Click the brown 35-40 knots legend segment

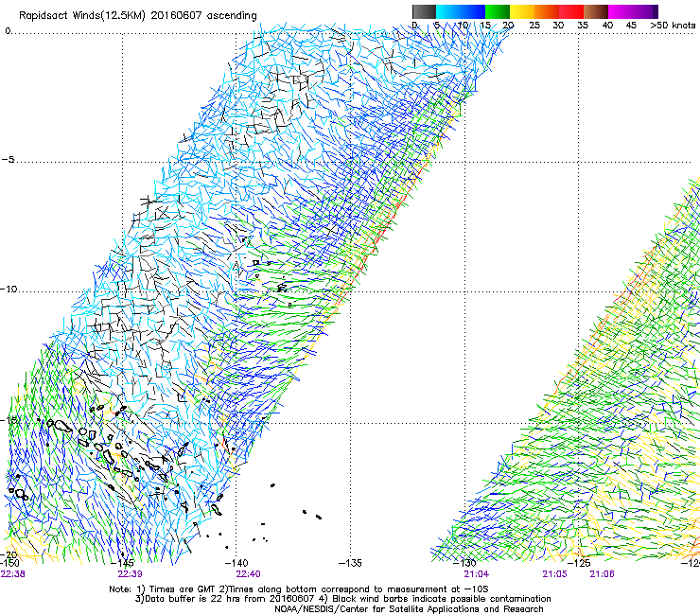[596, 12]
